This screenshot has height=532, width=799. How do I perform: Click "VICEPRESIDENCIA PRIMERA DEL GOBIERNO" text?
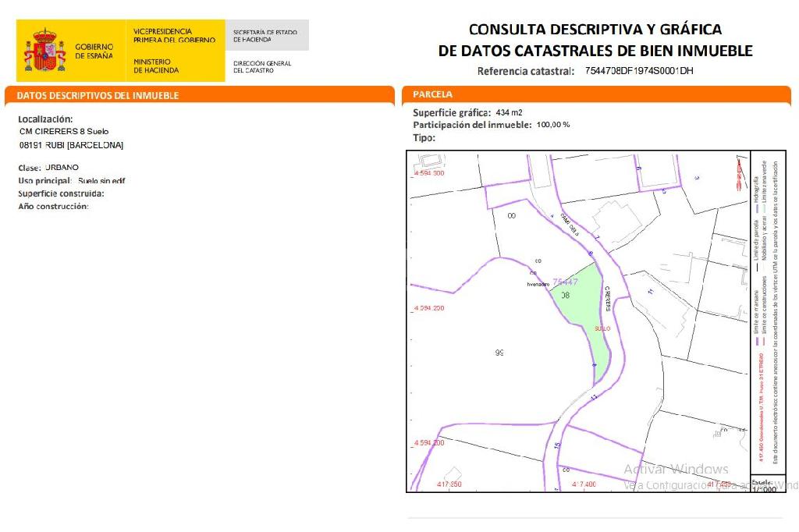click(174, 36)
